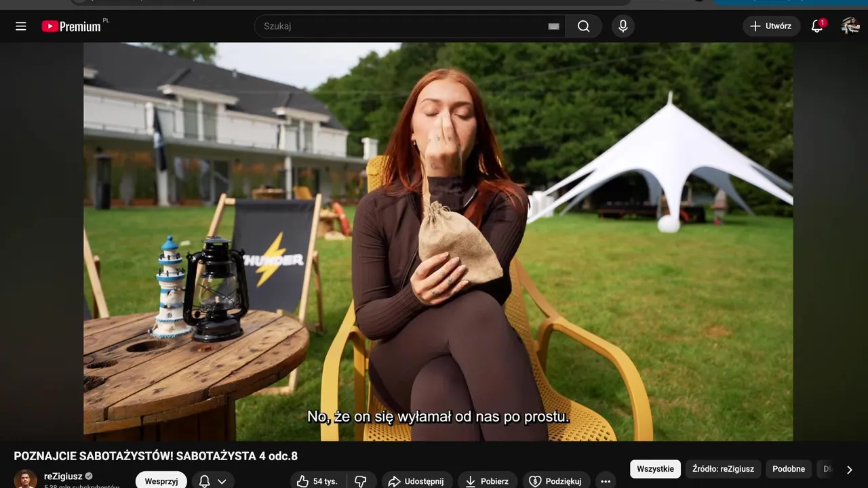The image size is (868, 488).
Task: Open the notifications bell
Action: pyautogui.click(x=817, y=26)
